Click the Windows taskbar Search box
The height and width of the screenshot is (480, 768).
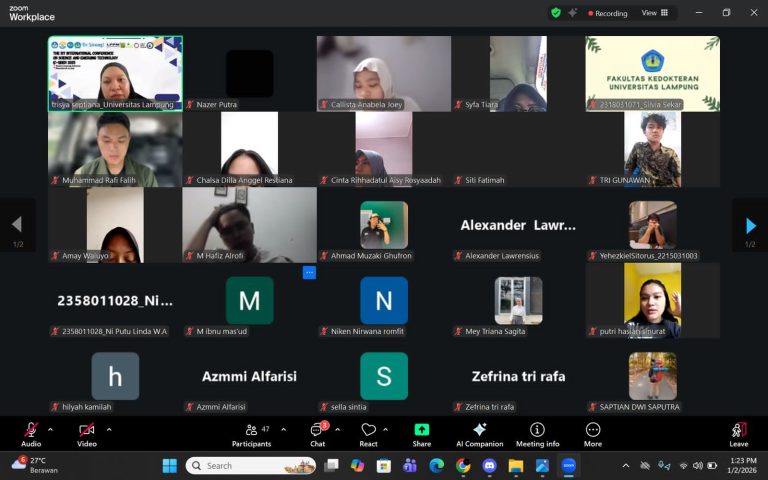click(250, 465)
